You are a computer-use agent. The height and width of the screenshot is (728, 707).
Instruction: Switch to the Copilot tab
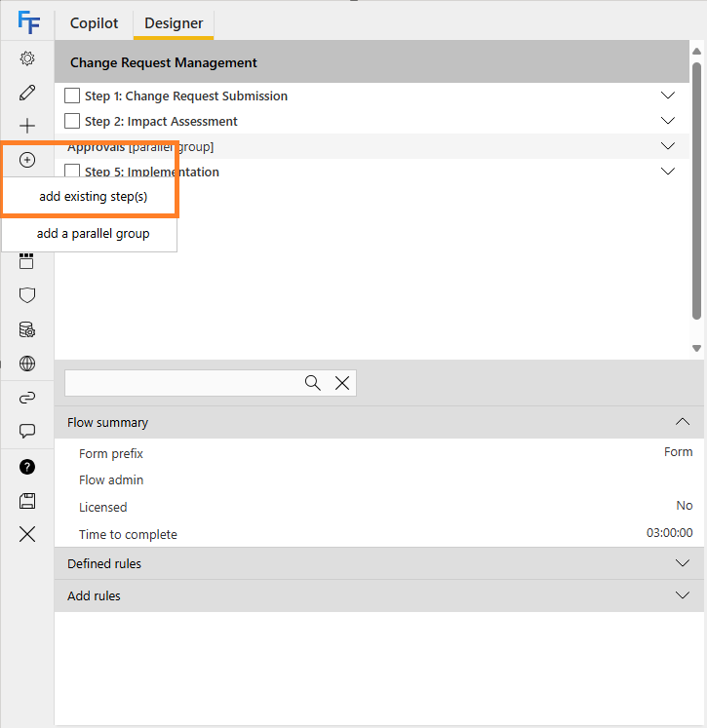[x=94, y=23]
